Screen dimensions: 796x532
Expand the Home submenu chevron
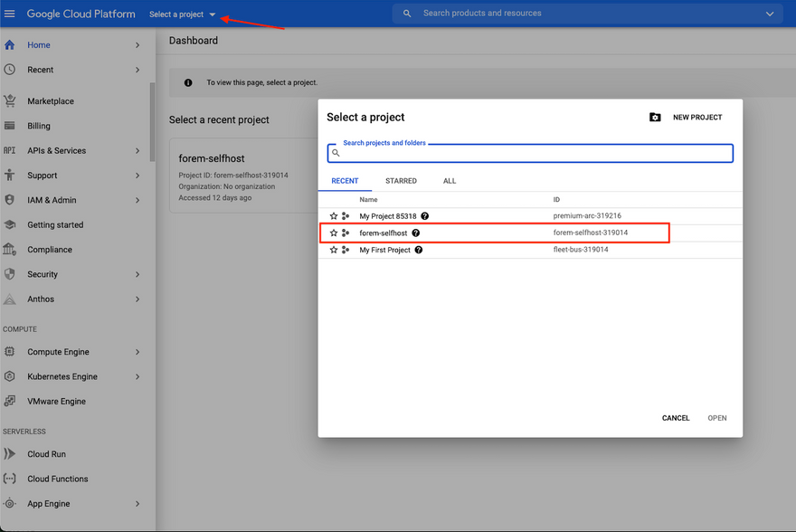[137, 45]
